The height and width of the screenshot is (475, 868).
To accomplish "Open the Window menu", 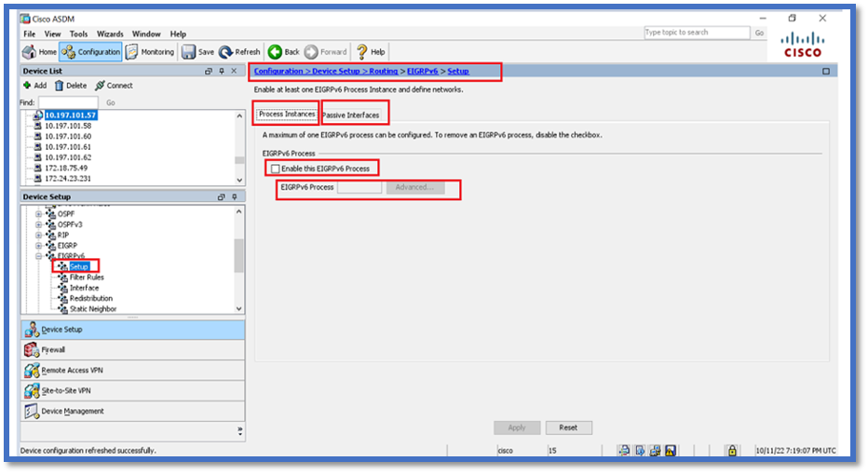I will tap(146, 34).
